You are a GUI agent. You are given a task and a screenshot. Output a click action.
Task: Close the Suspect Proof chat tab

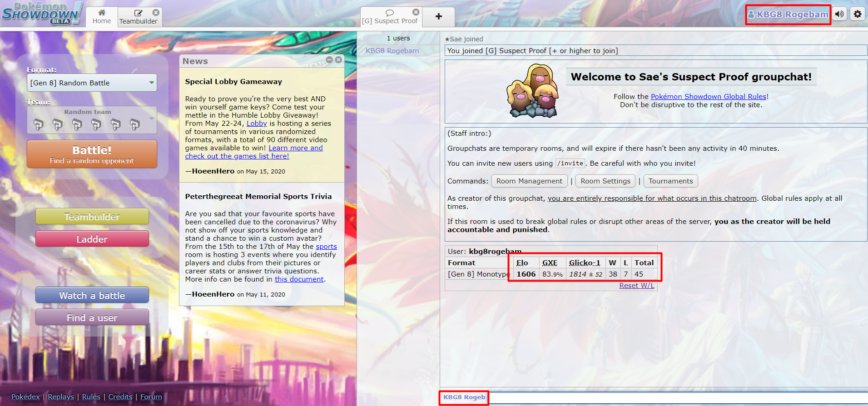416,12
